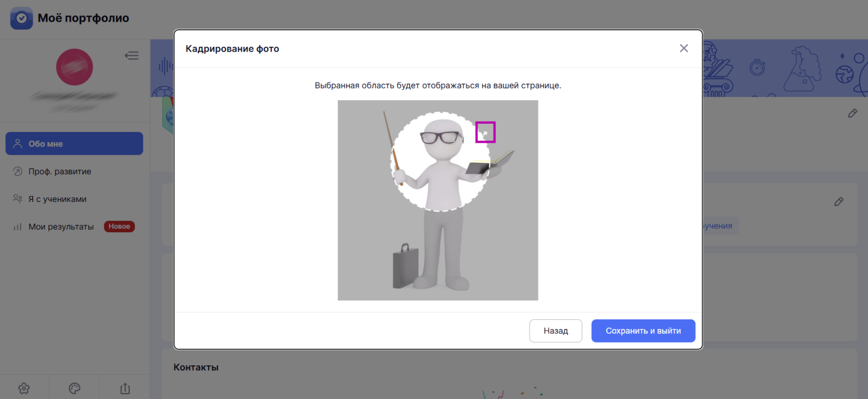Click the Моё портфолио logo icon

pos(21,18)
